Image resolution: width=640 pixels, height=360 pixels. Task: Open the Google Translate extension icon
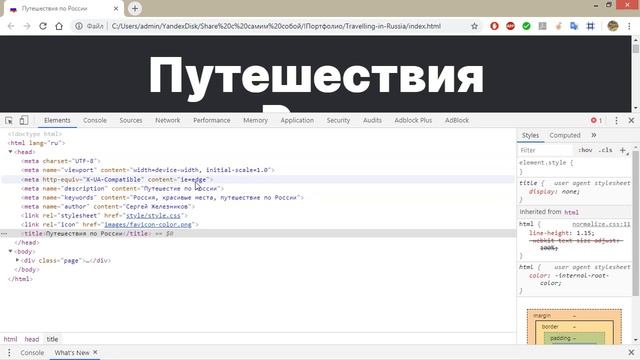click(574, 26)
